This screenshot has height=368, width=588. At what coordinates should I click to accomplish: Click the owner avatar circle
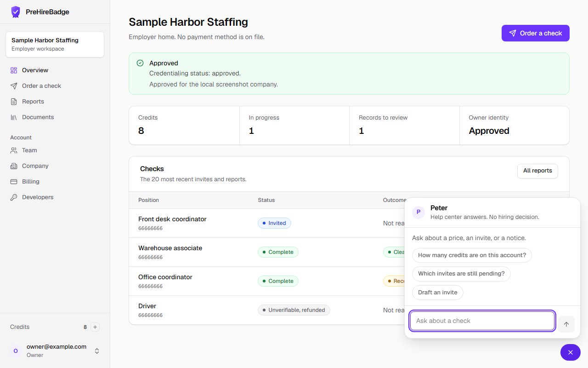point(16,351)
